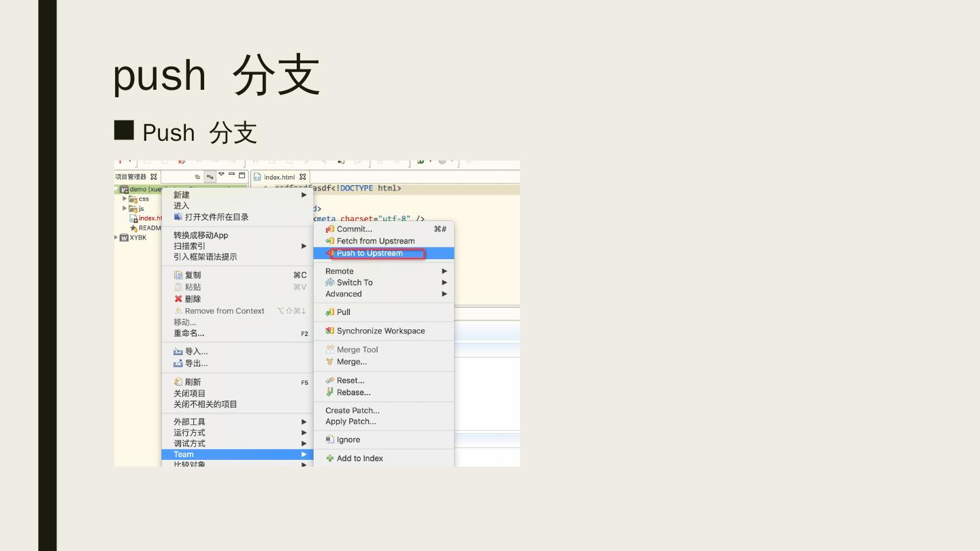Click the red X delete icon (删除)
Image resolution: width=980 pixels, height=551 pixels.
coord(178,299)
